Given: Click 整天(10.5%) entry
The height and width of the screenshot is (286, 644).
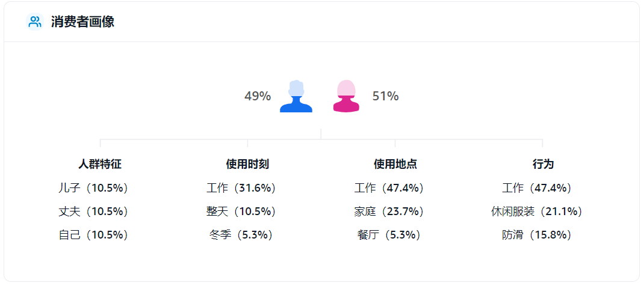Looking at the screenshot, I should [241, 212].
